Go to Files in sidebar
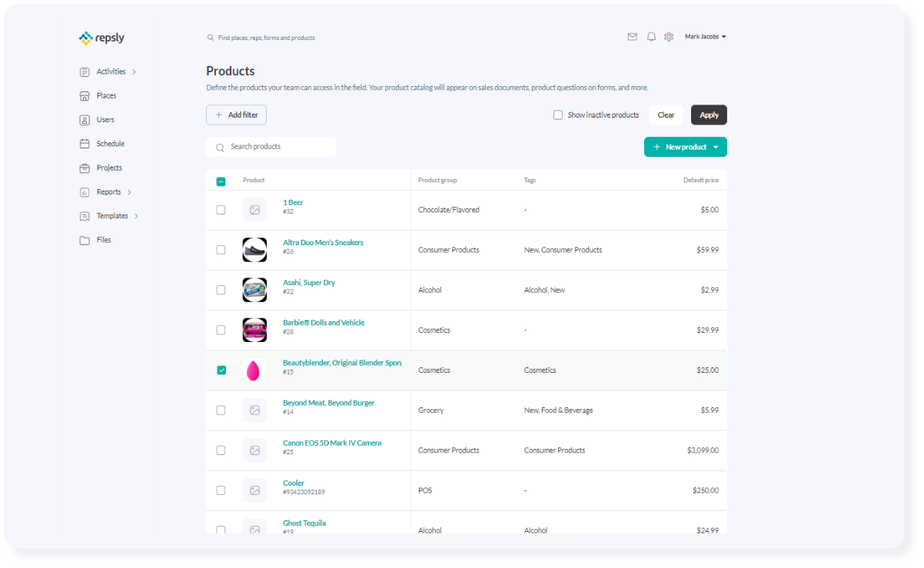924x568 pixels. click(x=104, y=240)
